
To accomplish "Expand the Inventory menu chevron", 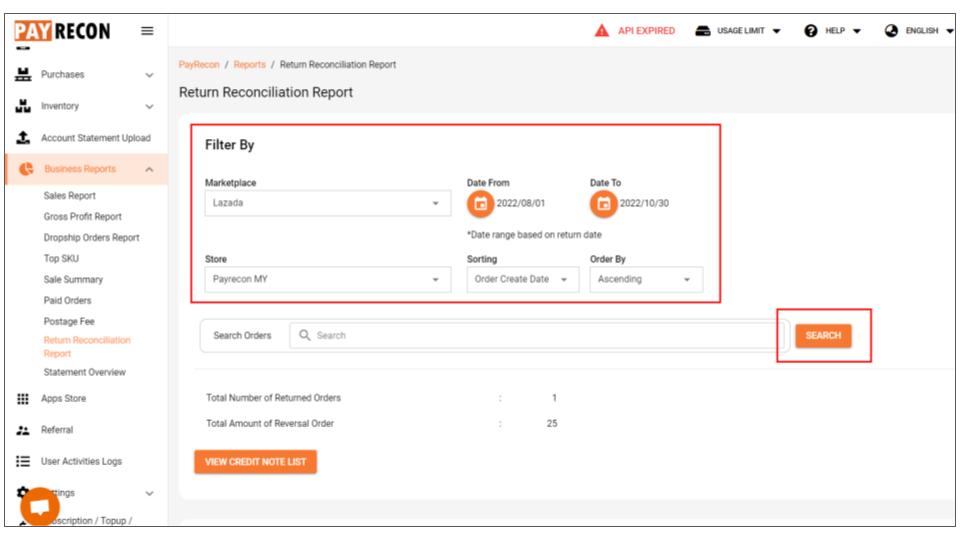I will coord(149,107).
